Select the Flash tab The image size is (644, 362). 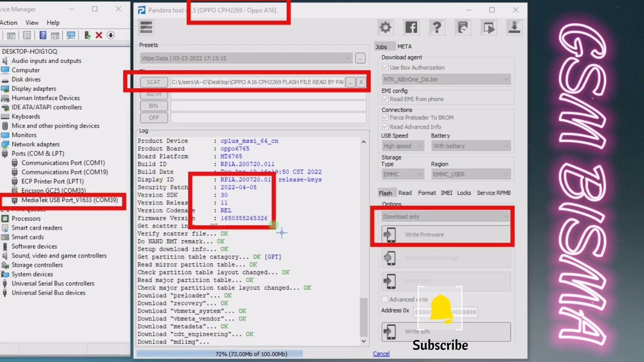tap(385, 193)
